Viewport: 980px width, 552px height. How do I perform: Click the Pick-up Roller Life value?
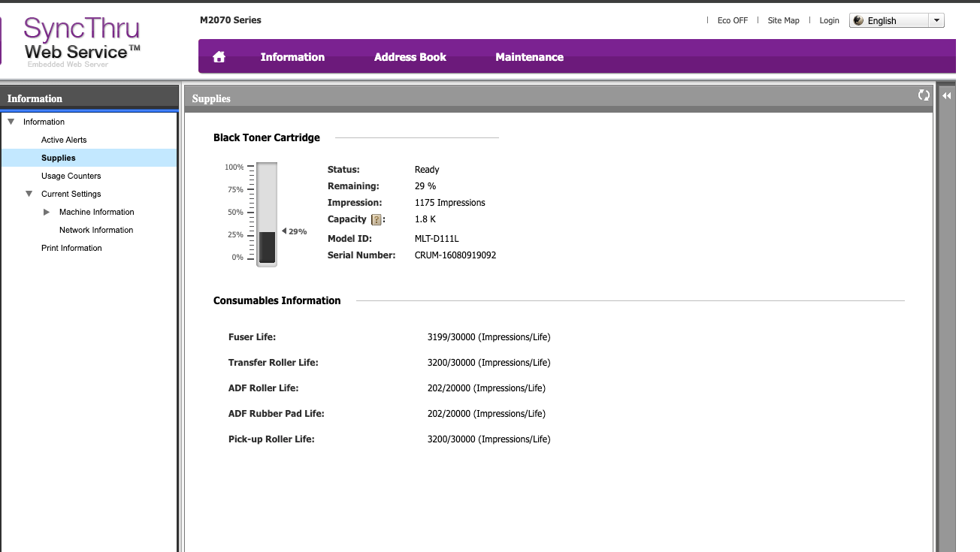488,439
